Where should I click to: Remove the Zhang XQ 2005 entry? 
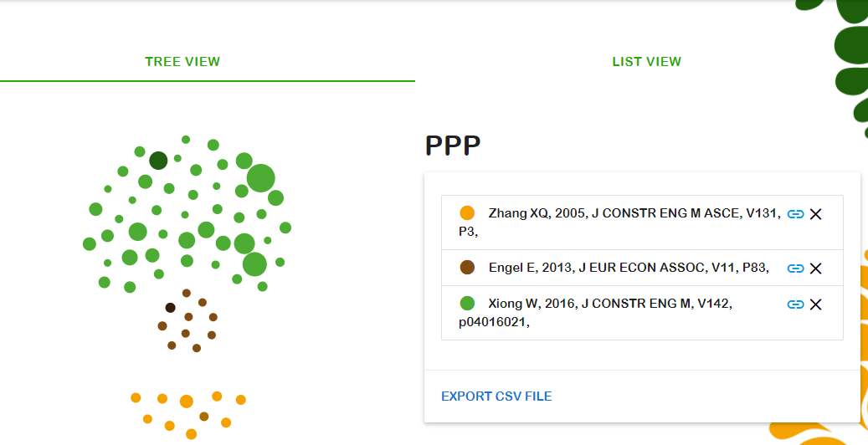tap(816, 214)
